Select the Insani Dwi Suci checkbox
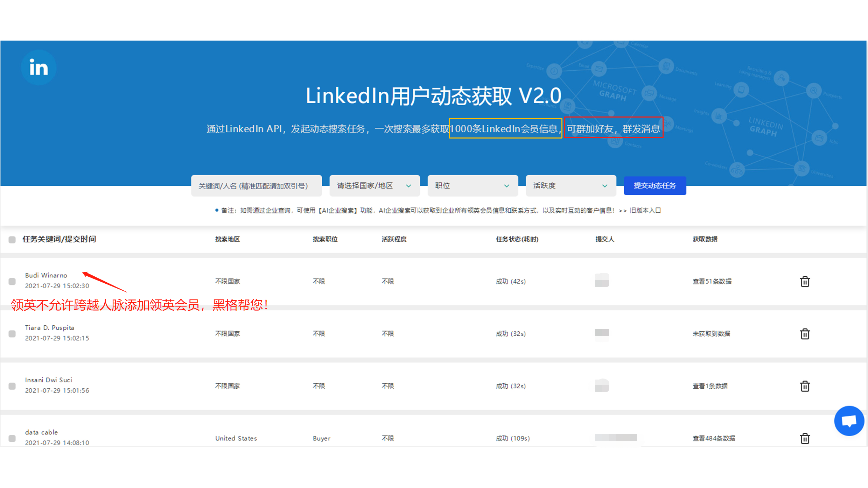The height and width of the screenshot is (488, 868). coord(12,386)
